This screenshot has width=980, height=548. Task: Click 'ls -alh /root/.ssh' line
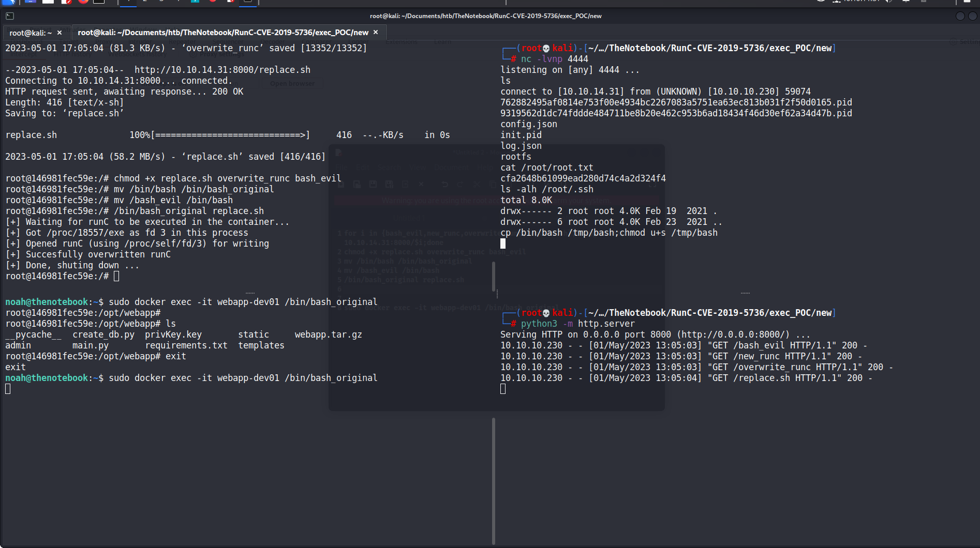pyautogui.click(x=547, y=189)
